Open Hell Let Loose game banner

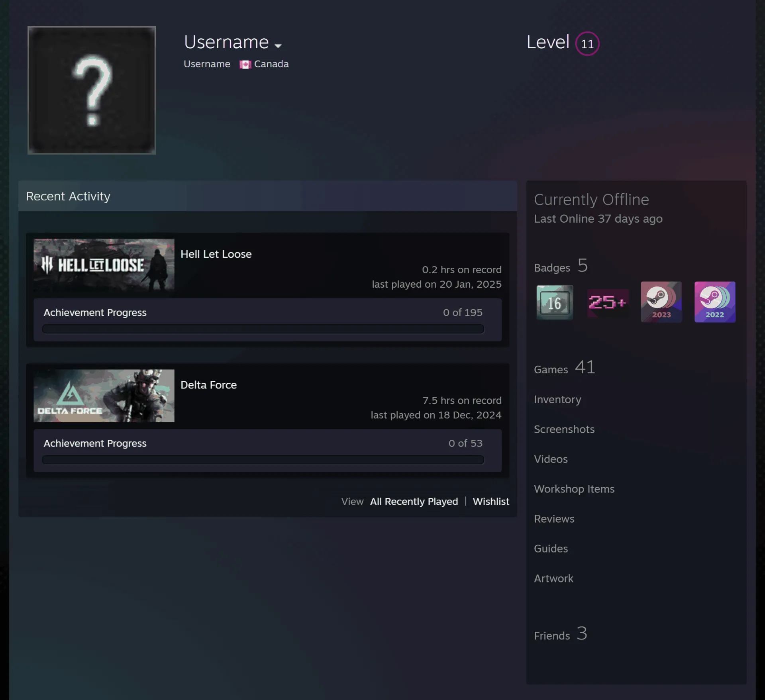pos(104,265)
